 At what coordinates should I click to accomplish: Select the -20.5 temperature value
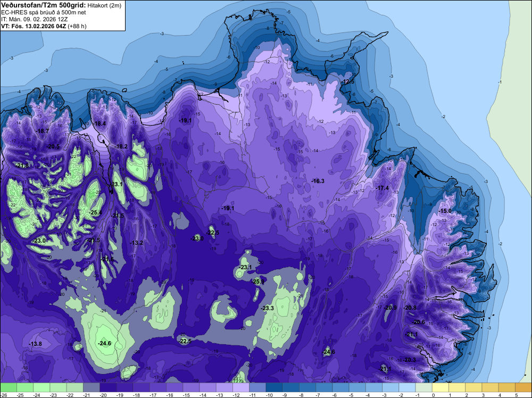[53, 146]
